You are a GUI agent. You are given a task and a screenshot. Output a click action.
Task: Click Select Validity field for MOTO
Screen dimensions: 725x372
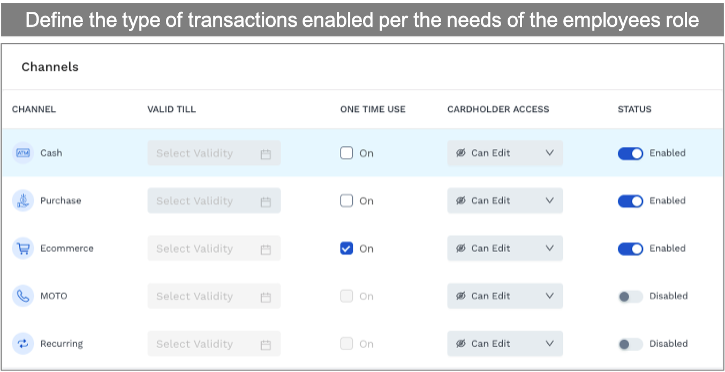click(x=214, y=296)
